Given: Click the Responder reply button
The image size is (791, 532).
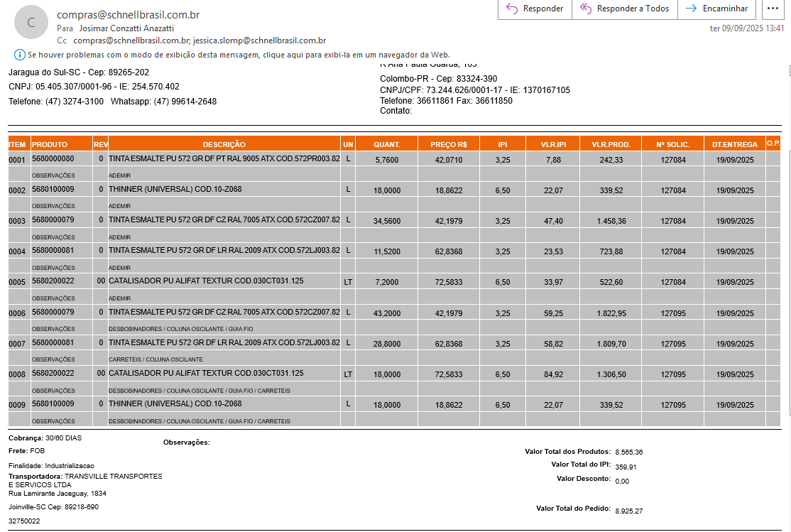Looking at the screenshot, I should 535,9.
